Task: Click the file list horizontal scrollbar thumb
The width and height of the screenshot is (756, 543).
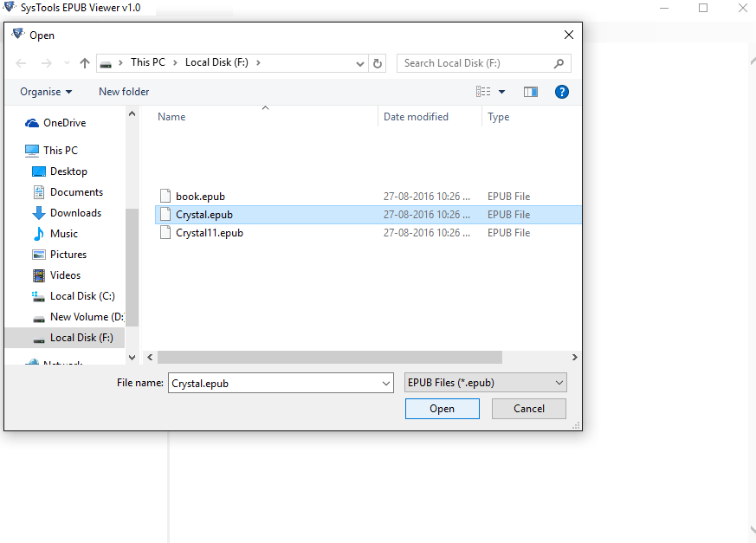Action: click(330, 358)
